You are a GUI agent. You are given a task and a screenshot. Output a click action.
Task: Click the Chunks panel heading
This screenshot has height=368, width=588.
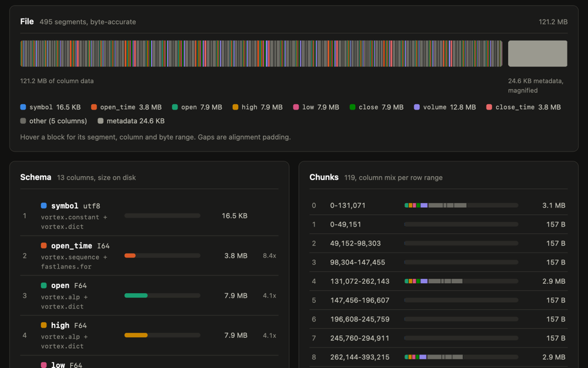point(324,177)
